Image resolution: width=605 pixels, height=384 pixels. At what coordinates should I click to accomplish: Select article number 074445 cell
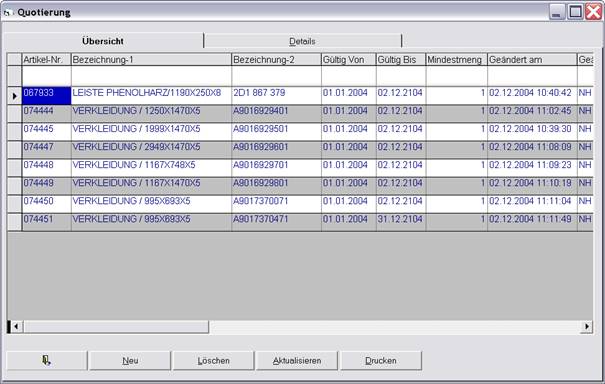pyautogui.click(x=46, y=132)
